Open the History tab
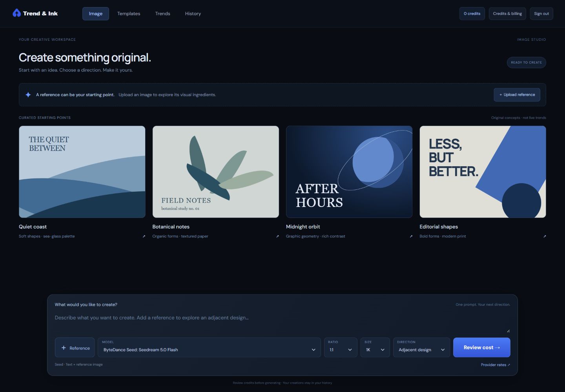Image resolution: width=565 pixels, height=392 pixels. click(x=193, y=13)
